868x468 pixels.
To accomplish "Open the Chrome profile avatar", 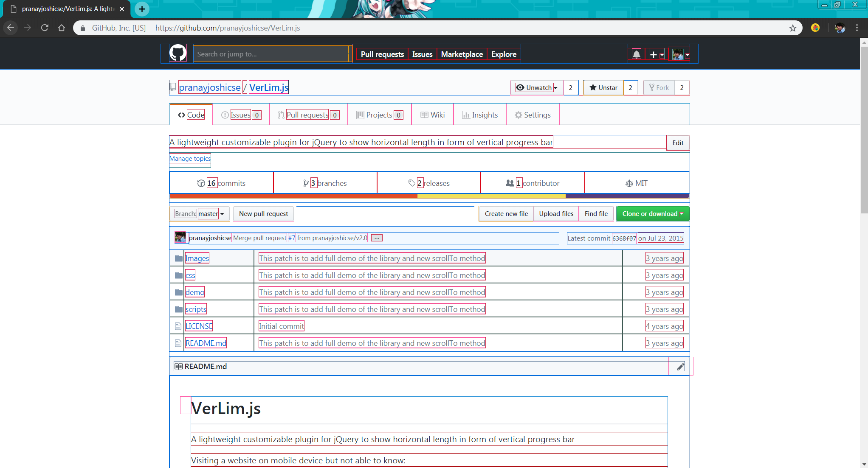I will click(x=840, y=28).
